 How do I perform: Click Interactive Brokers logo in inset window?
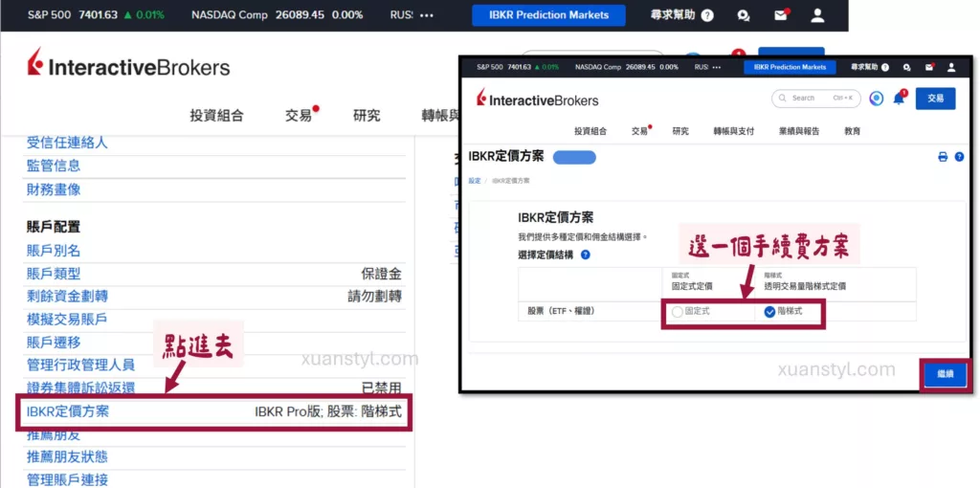[538, 100]
